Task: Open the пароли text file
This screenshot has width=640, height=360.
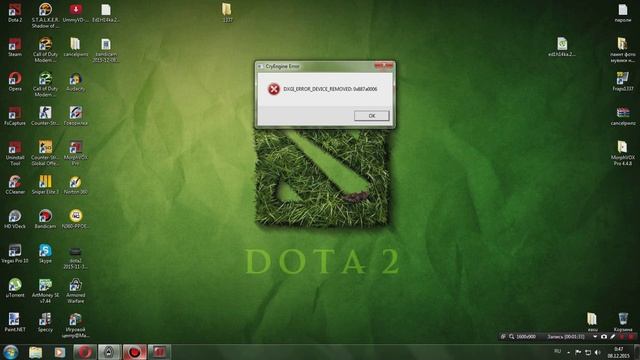Action: click(x=622, y=13)
